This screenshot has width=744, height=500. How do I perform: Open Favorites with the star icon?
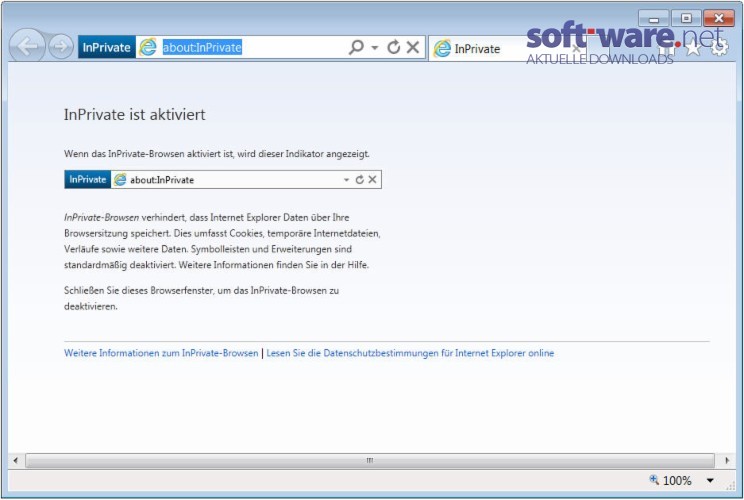pyautogui.click(x=693, y=47)
